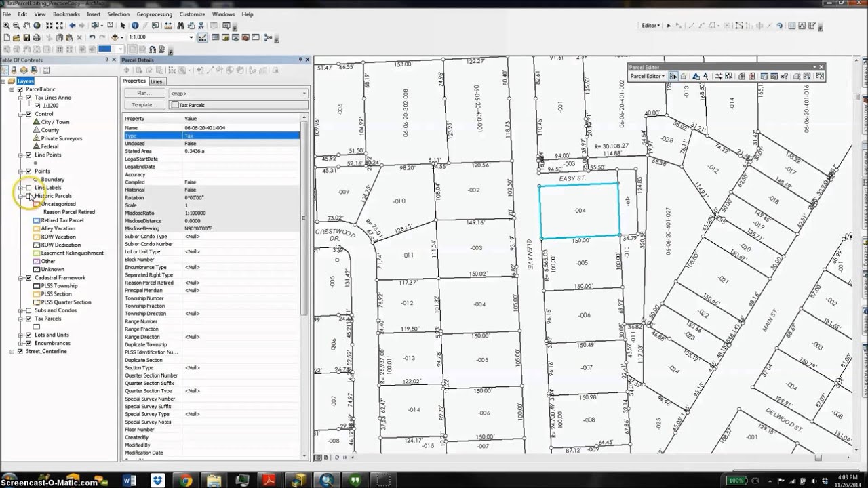Open the plan <map> combo box
This screenshot has height=488, width=868.
point(239,93)
